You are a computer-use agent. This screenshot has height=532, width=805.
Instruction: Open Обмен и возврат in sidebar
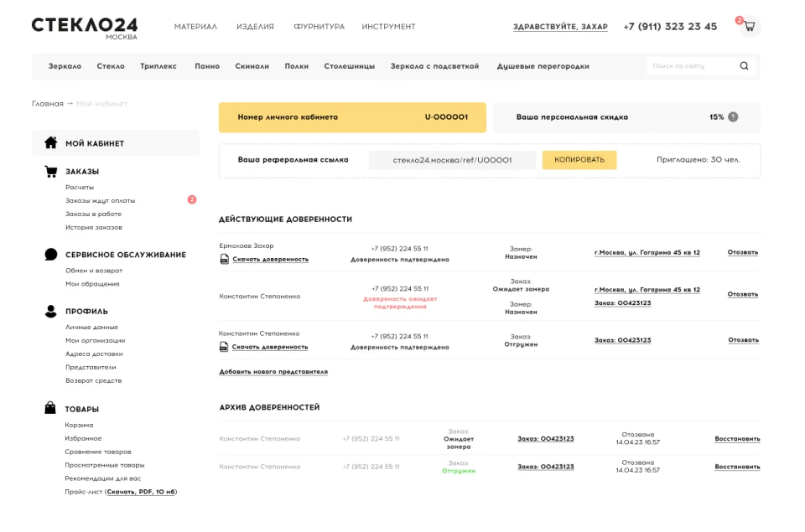(94, 271)
